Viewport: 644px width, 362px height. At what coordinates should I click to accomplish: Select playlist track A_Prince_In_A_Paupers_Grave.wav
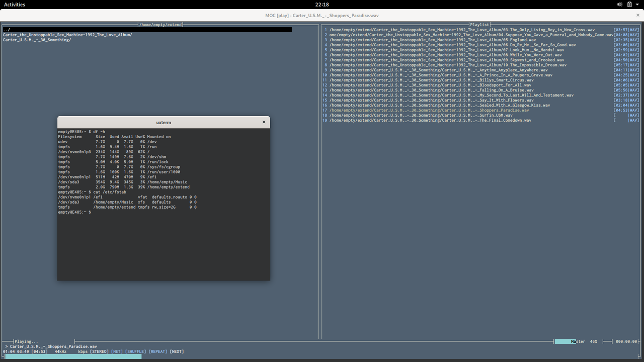[441, 75]
